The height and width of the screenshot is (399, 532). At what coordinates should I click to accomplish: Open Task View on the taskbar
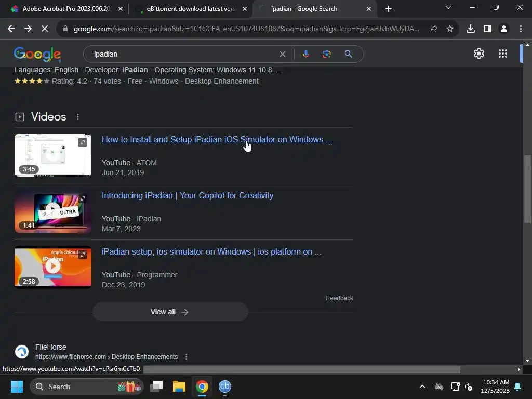tap(156, 387)
